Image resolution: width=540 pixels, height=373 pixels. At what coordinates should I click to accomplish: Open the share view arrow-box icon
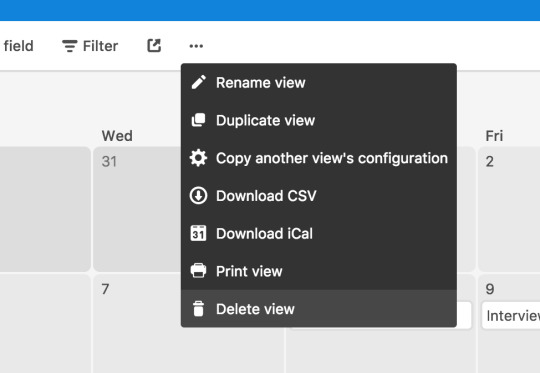click(154, 45)
